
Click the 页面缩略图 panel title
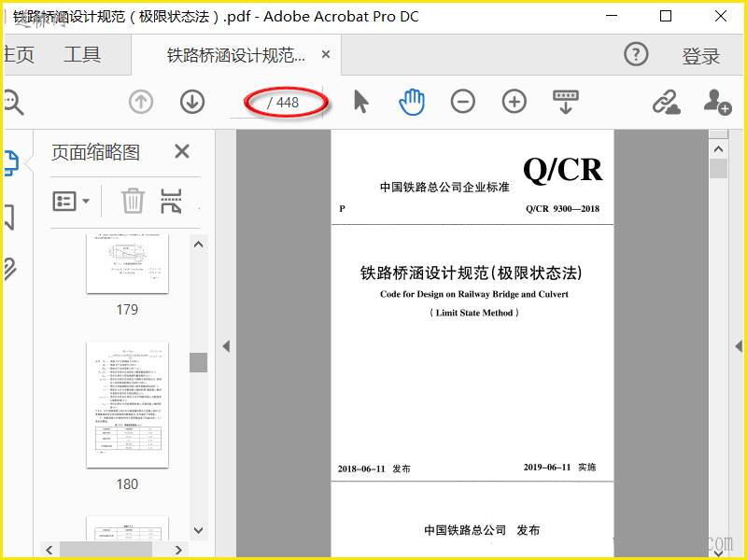click(96, 152)
